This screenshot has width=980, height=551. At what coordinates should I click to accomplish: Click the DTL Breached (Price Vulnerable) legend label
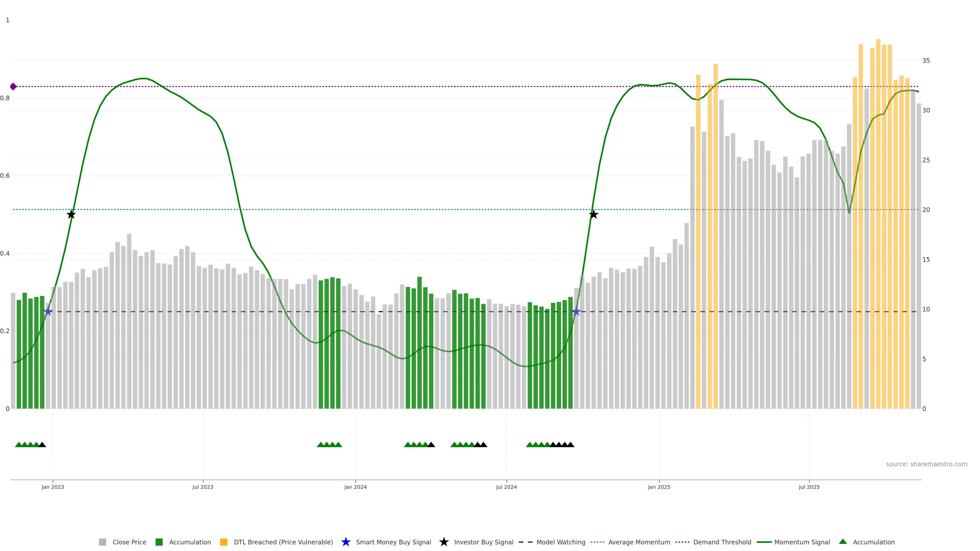283,542
